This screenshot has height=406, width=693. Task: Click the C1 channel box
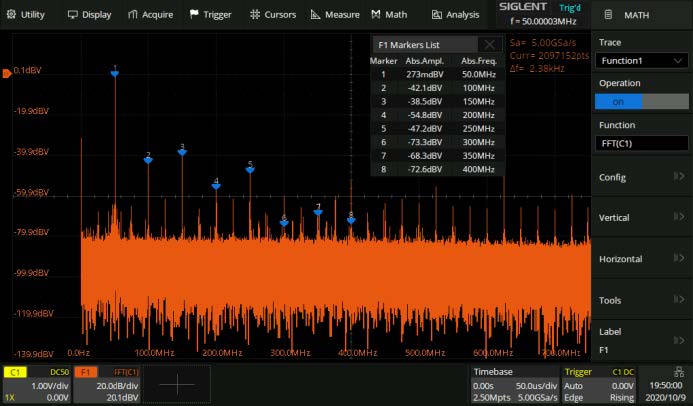tap(37, 384)
